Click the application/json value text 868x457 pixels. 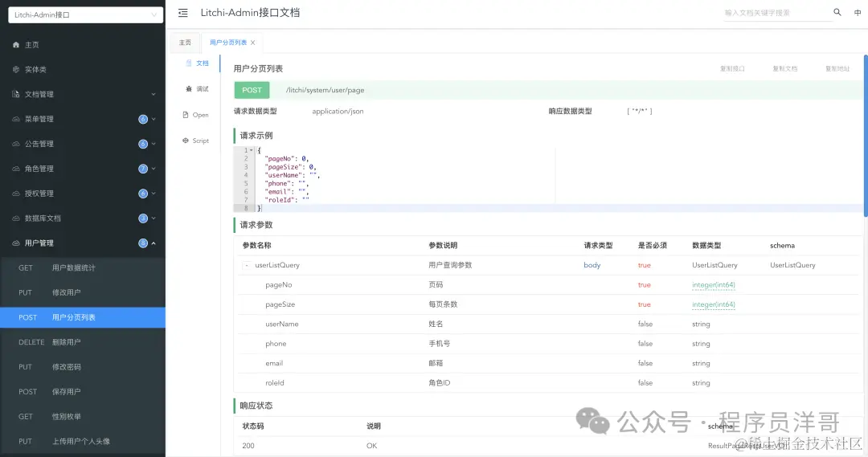[338, 111]
